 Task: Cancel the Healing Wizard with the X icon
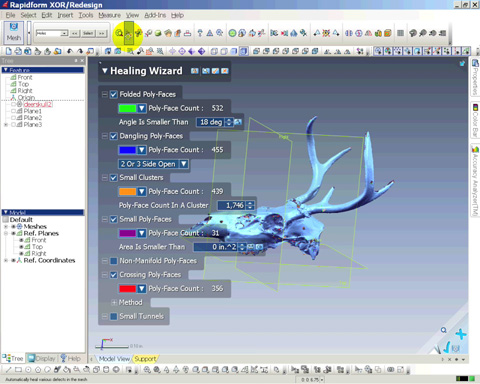225,71
